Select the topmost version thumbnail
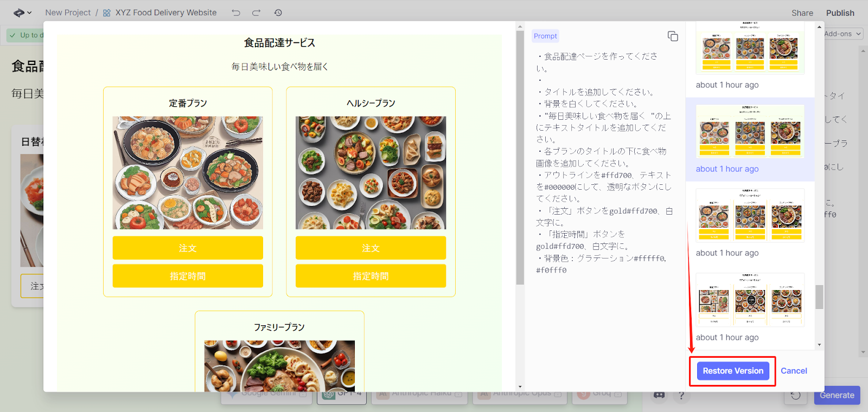868x412 pixels. pos(750,47)
